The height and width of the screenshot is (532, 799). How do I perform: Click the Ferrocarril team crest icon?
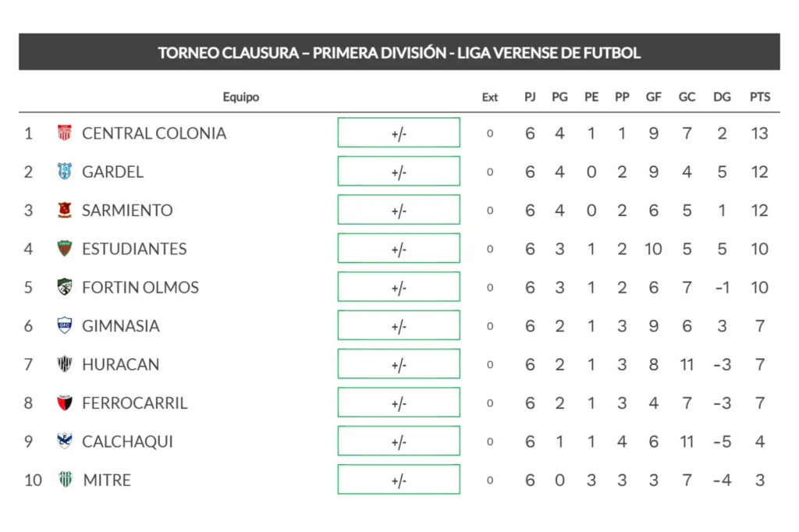65,403
